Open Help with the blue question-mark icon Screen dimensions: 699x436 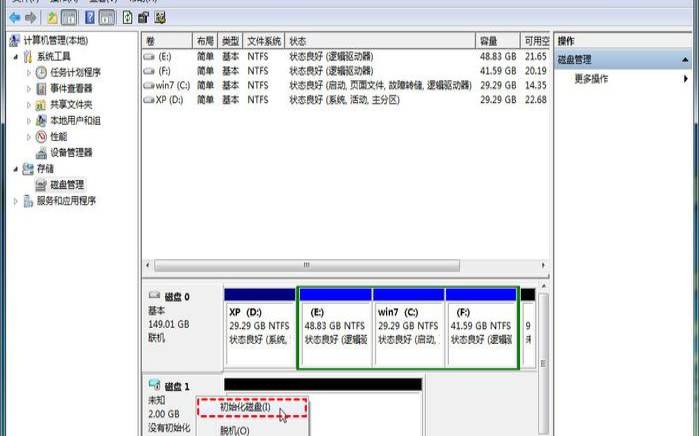pyautogui.click(x=90, y=18)
